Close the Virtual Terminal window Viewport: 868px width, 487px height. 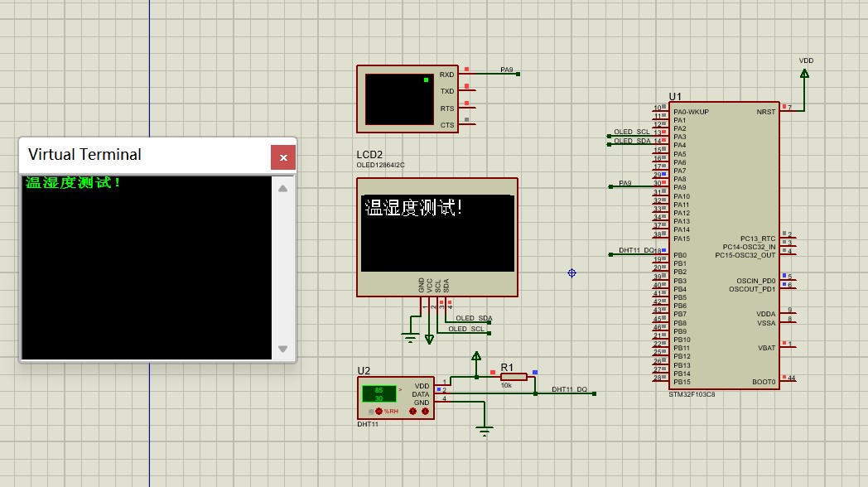click(x=283, y=157)
